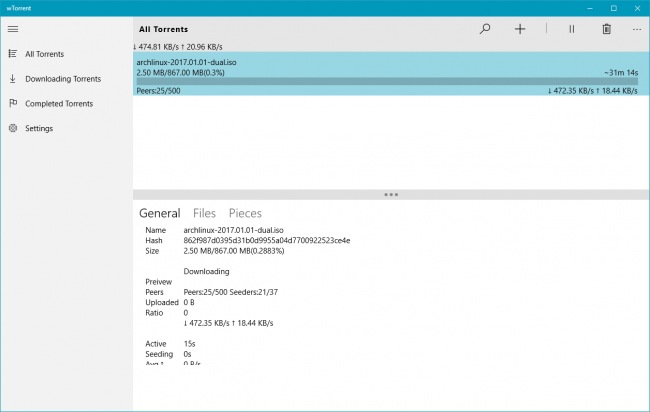Delete torrent using the trash icon
This screenshot has height=412, width=650.
[606, 29]
